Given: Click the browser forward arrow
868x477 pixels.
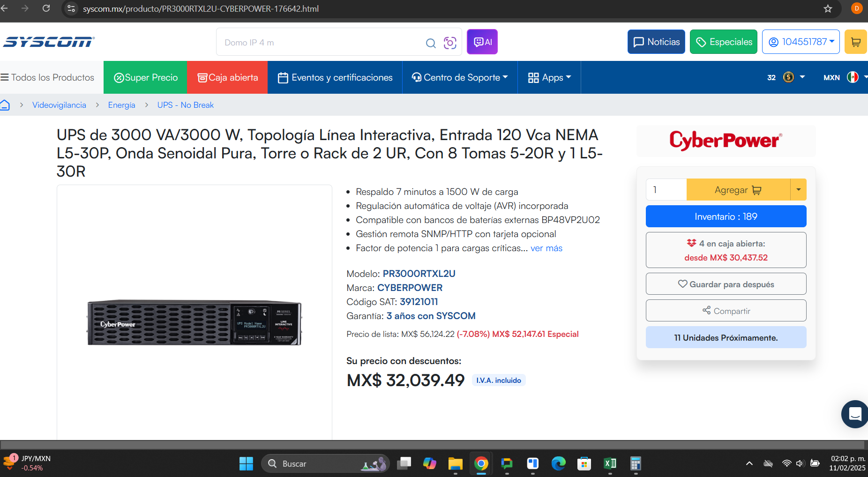Looking at the screenshot, I should point(25,8).
